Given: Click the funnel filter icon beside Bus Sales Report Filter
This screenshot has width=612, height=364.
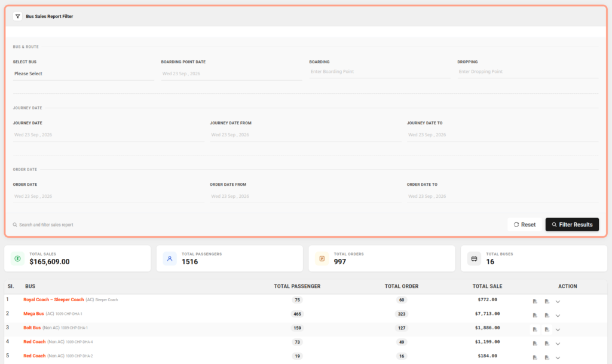Looking at the screenshot, I should (17, 16).
